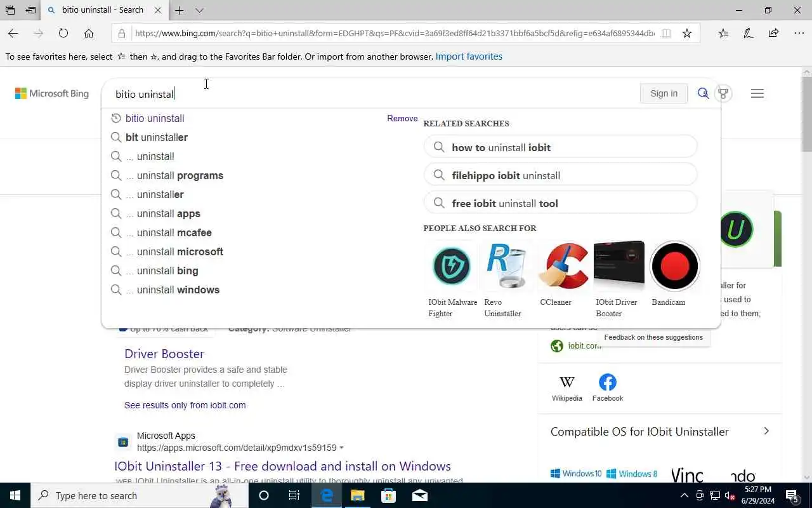Screen dimensions: 812x508
Task: Open the tabs you've set aside icon
Action: point(10,10)
